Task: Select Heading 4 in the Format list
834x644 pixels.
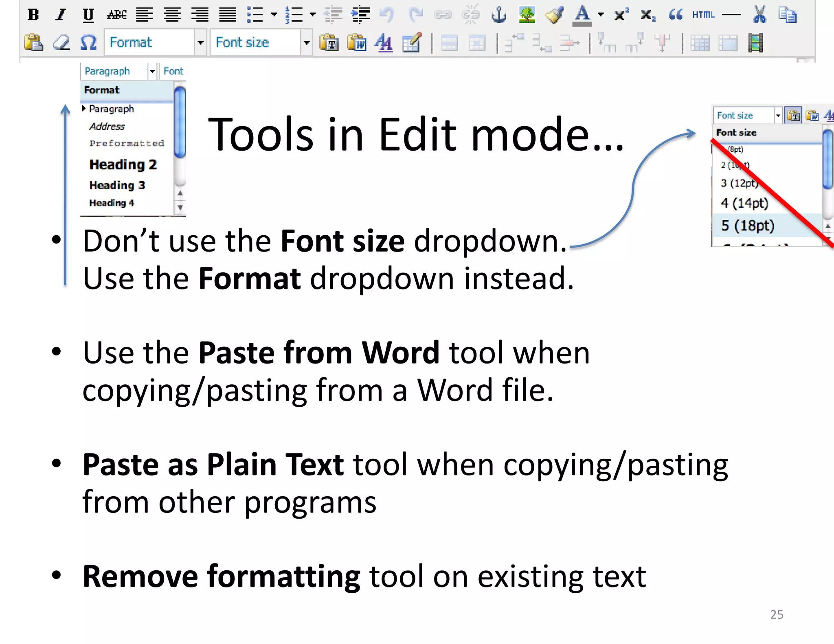Action: 112,203
